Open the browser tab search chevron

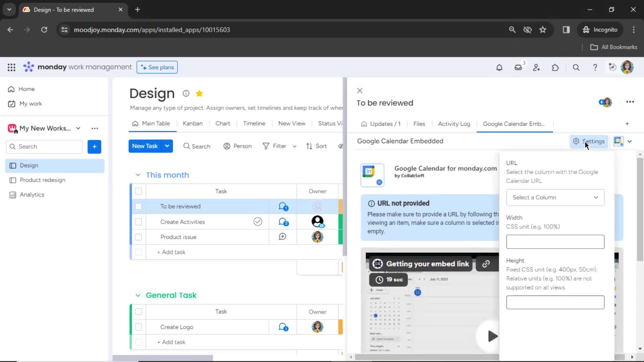click(9, 10)
